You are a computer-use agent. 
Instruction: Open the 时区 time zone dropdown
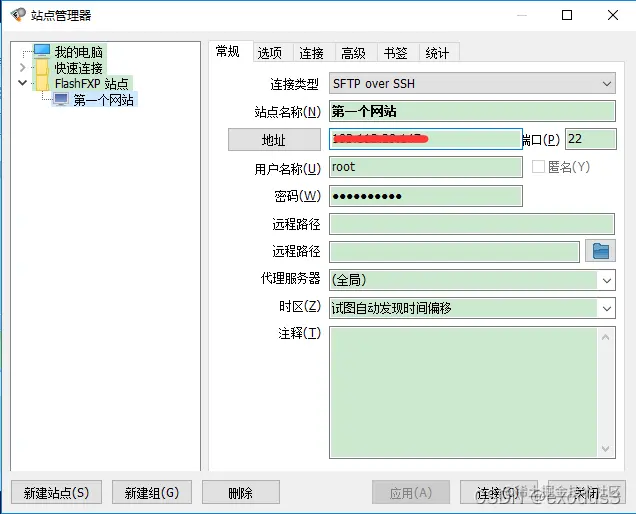pyautogui.click(x=606, y=308)
